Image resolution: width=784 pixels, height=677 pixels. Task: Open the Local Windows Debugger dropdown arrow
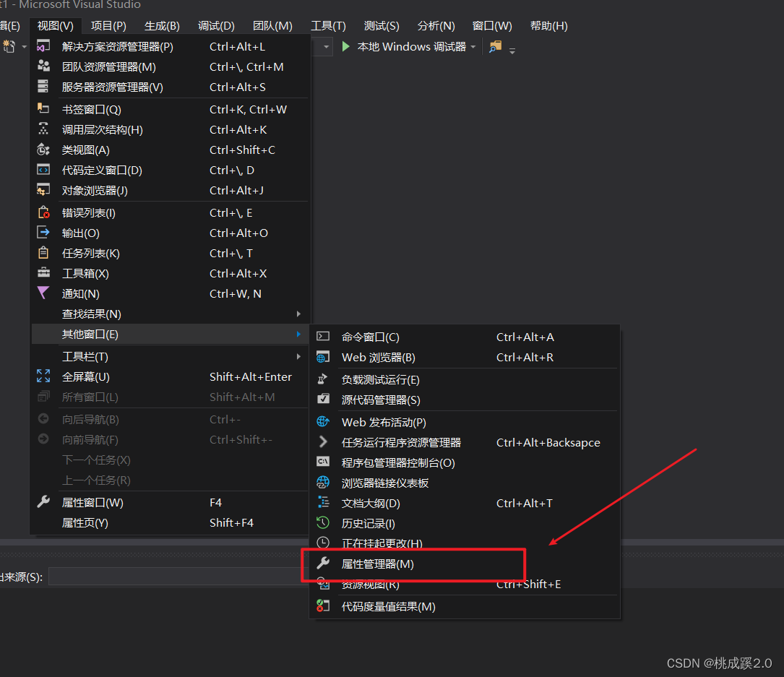pyautogui.click(x=473, y=47)
